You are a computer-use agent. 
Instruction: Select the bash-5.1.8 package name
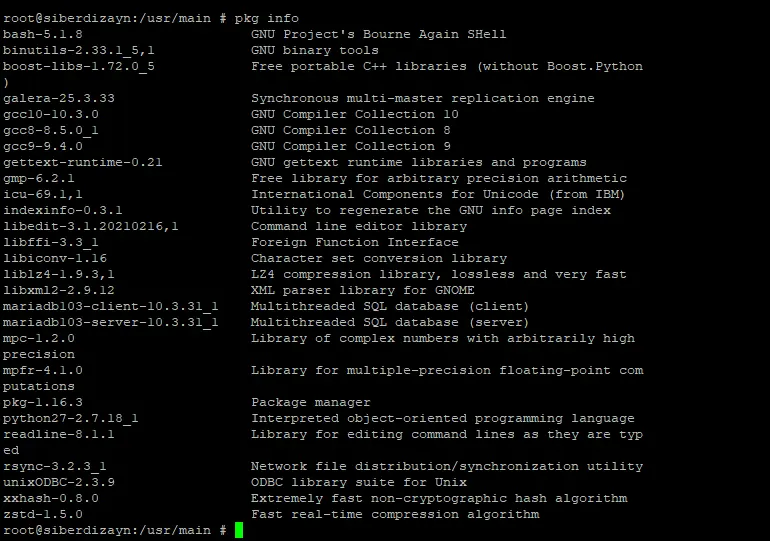point(43,34)
